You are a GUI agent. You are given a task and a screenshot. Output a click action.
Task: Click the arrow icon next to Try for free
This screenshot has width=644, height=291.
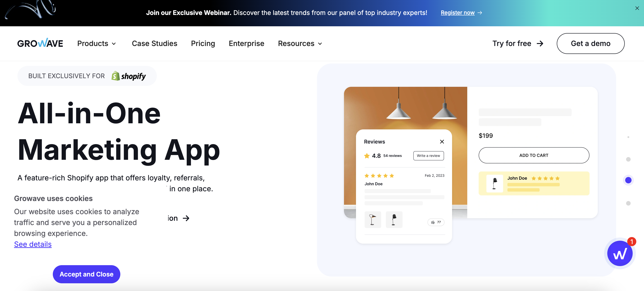pos(540,44)
